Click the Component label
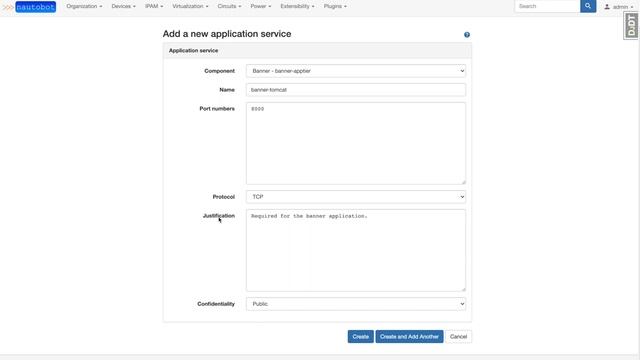640x360 pixels. 220,71
